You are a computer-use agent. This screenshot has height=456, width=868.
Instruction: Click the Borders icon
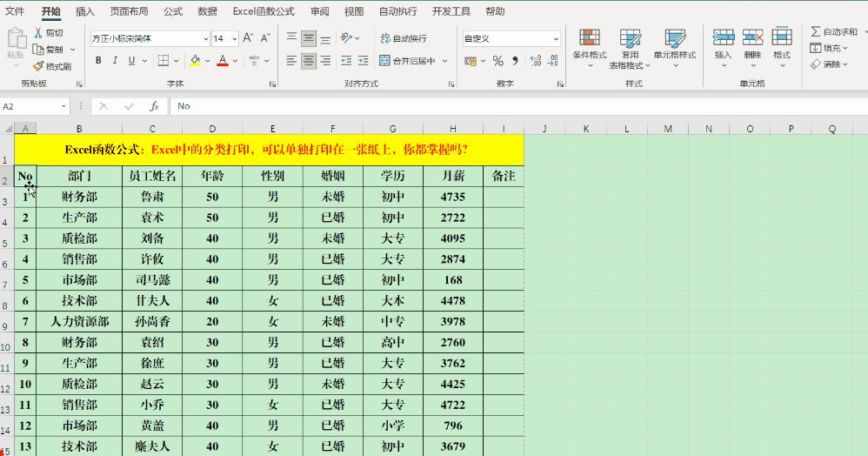click(x=164, y=60)
